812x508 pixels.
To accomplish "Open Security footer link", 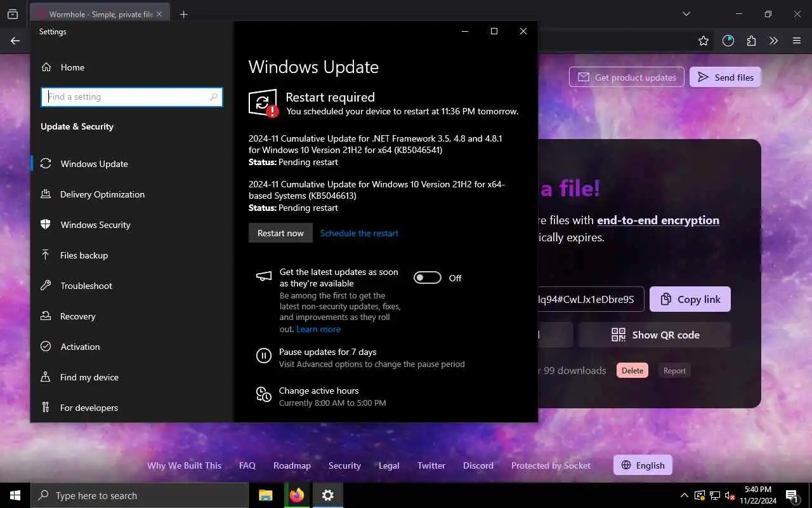I will tap(344, 465).
